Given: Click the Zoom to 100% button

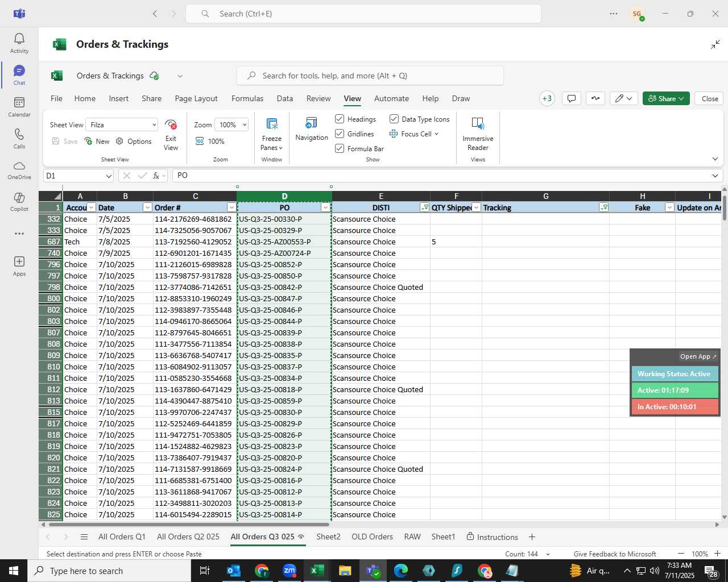Looking at the screenshot, I should pos(210,142).
